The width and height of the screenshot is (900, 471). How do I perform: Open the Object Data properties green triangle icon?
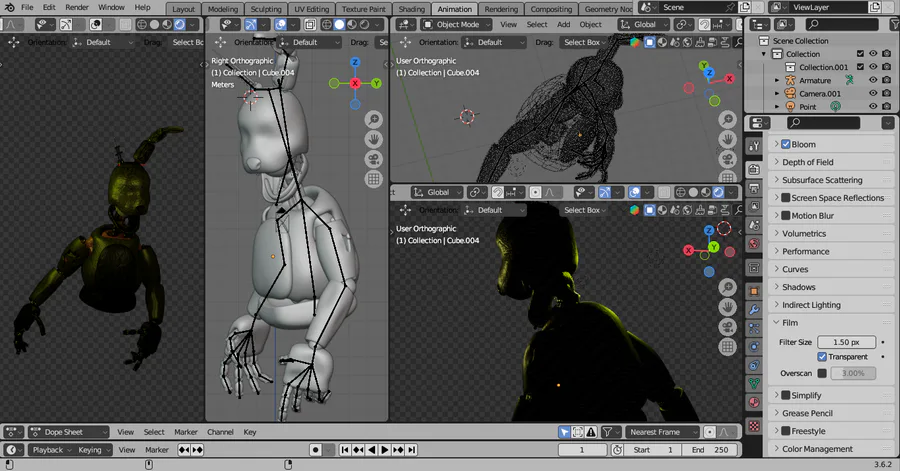[754, 383]
